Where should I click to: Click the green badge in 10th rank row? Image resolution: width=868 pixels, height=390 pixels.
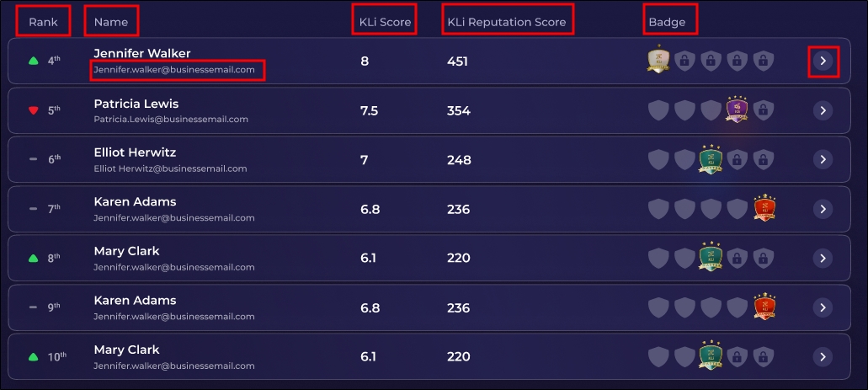tap(711, 355)
